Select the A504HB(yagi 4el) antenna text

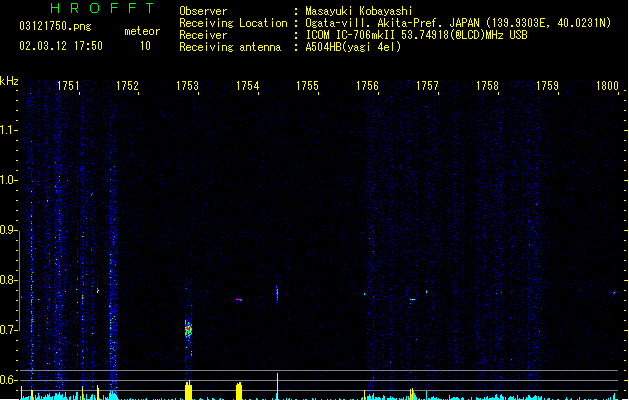point(353,47)
